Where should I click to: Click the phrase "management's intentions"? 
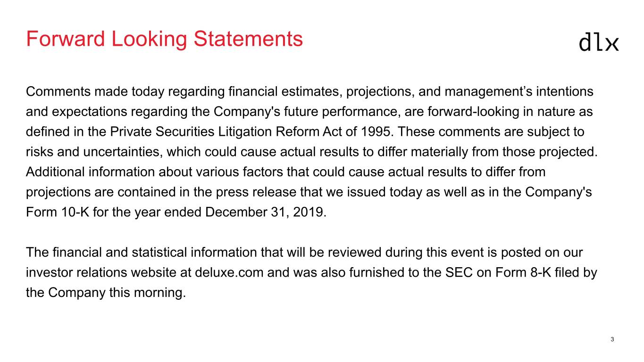pyautogui.click(x=519, y=91)
